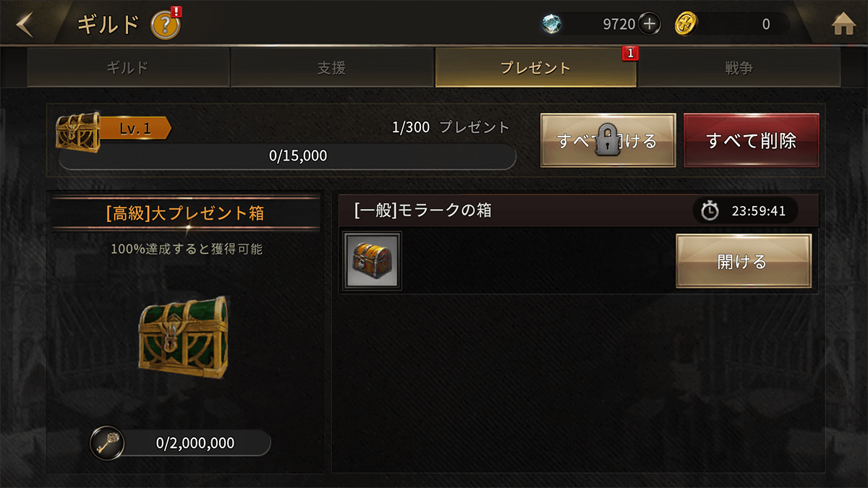Select the プレゼント tab
The height and width of the screenshot is (488, 868).
pyautogui.click(x=536, y=68)
